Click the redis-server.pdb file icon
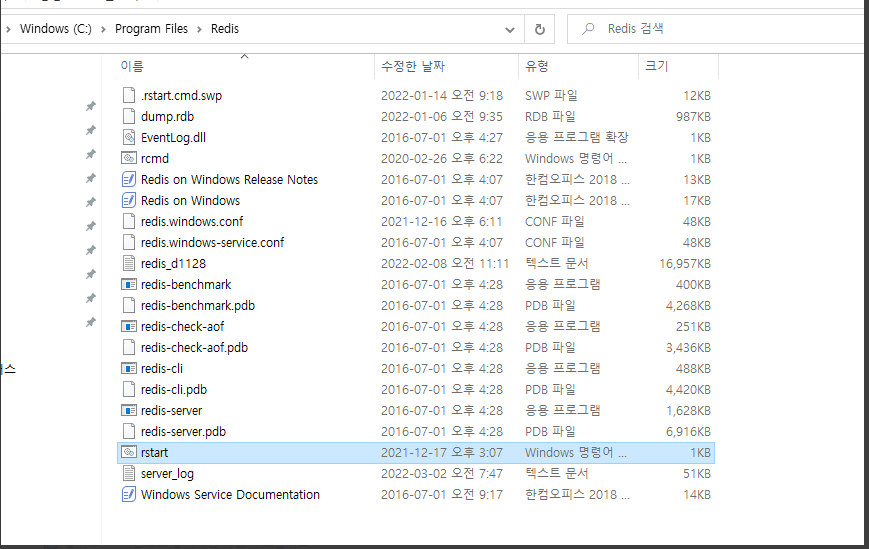The height and width of the screenshot is (549, 869). point(129,432)
